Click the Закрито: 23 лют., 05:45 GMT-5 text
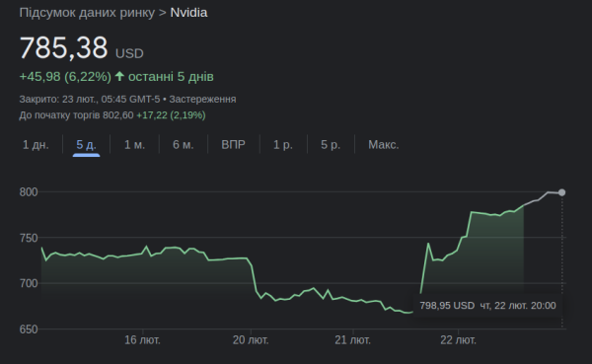This screenshot has width=592, height=364. 90,100
